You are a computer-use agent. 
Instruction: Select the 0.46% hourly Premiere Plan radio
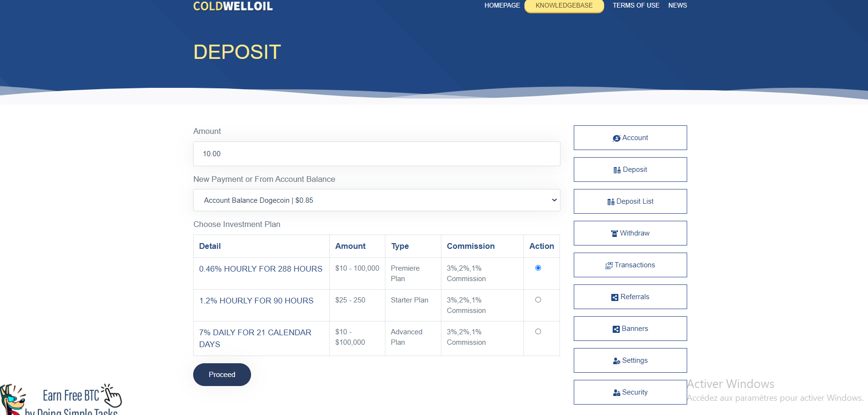coord(538,268)
